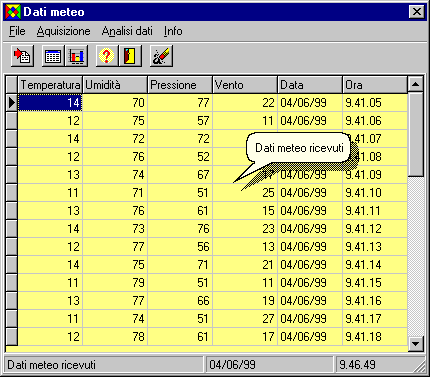The width and height of the screenshot is (430, 377).
Task: Click wind cell 25 in 9.41.10 row
Action: click(x=245, y=193)
